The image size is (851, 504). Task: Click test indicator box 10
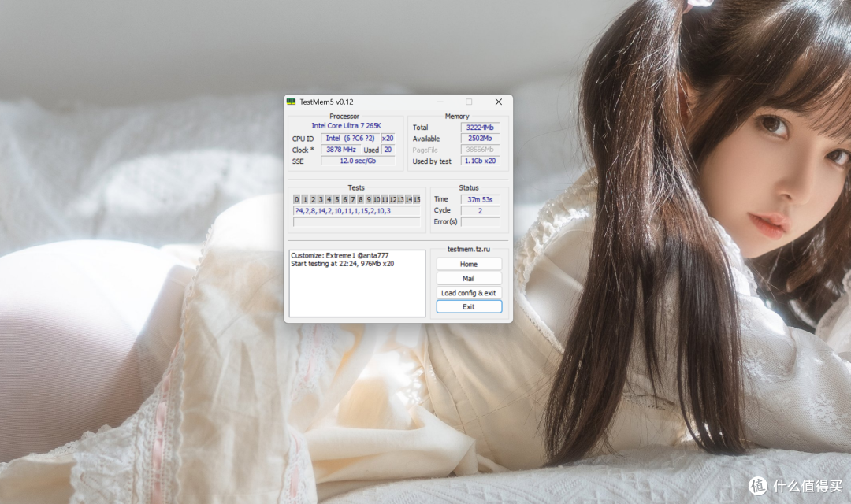[x=377, y=200]
